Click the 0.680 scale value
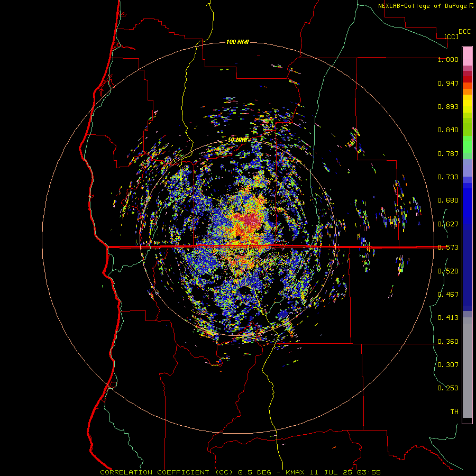 click(x=448, y=200)
